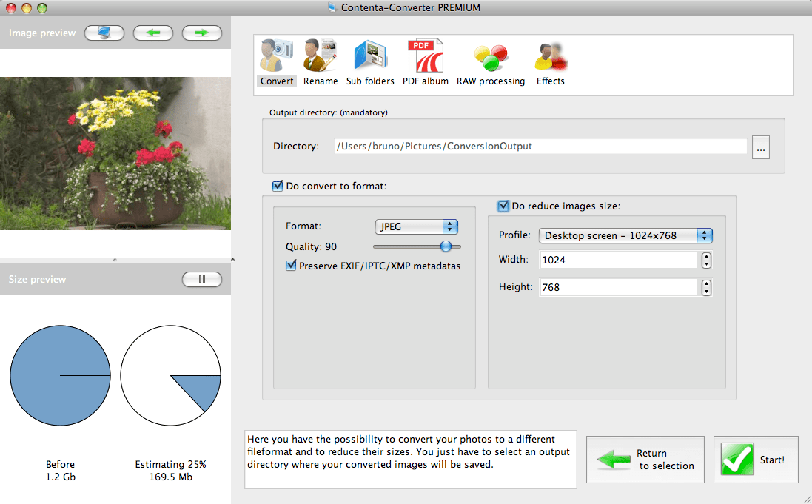Click the Width 1024 input field
Viewport: 812px width, 504px height.
620,260
